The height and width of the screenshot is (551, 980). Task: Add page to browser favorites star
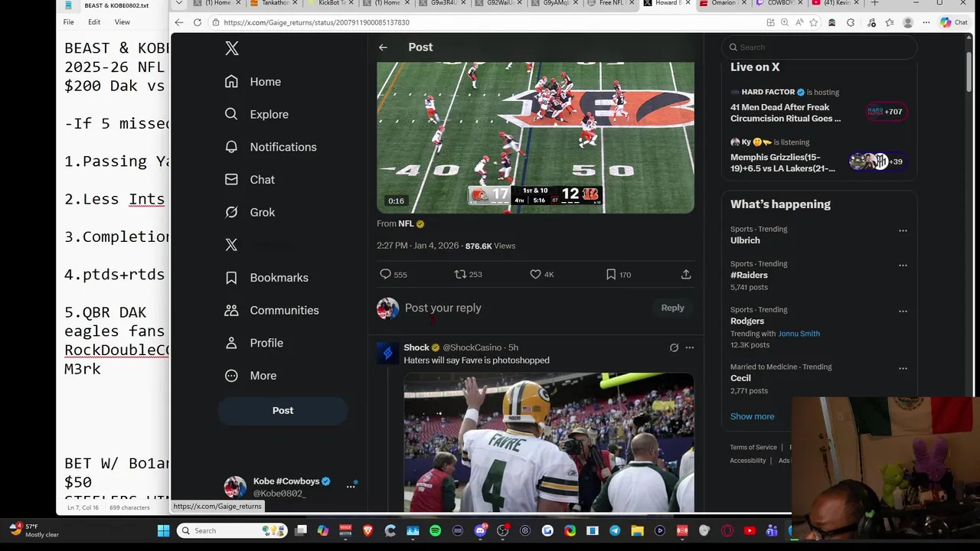[812, 23]
